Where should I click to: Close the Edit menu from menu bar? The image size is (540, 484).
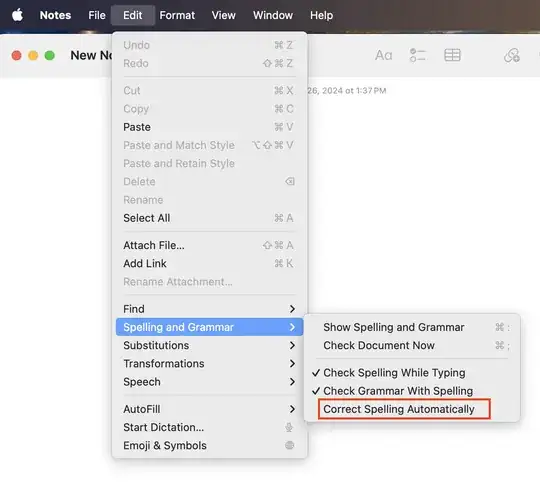(133, 15)
